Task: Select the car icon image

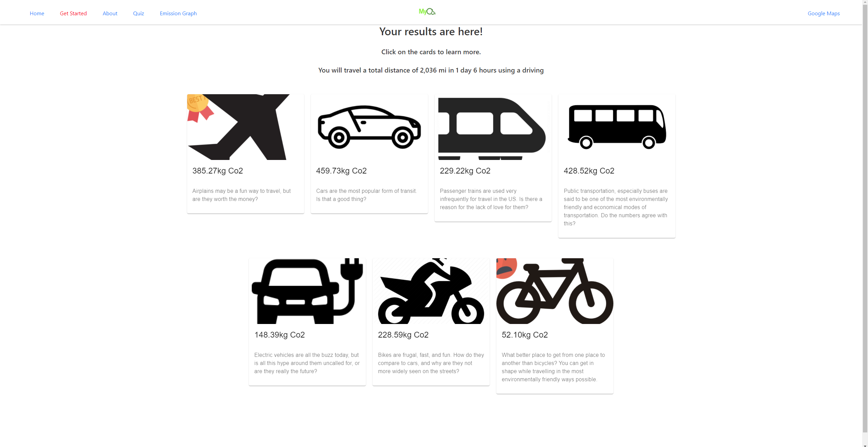Action: click(369, 127)
